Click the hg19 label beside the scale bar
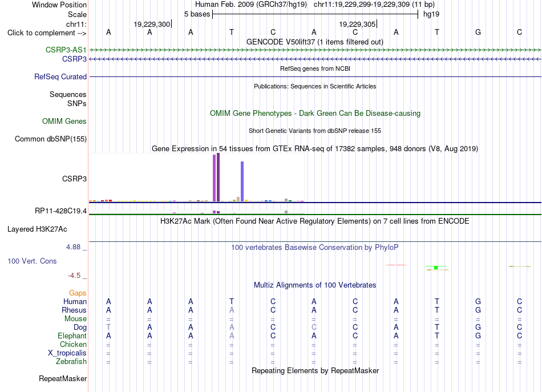The image size is (542, 392). pyautogui.click(x=431, y=14)
